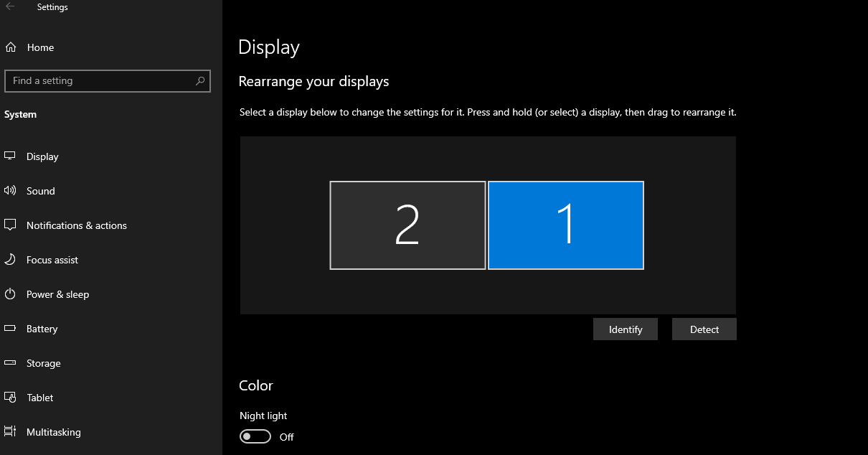868x455 pixels.
Task: Select display 1 in the arrangement
Action: [x=566, y=225]
